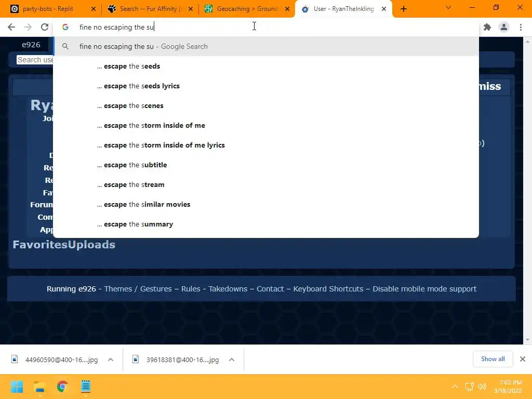The image size is (532, 399).
Task: Choose suggestion escape the scenes
Action: pyautogui.click(x=266, y=105)
